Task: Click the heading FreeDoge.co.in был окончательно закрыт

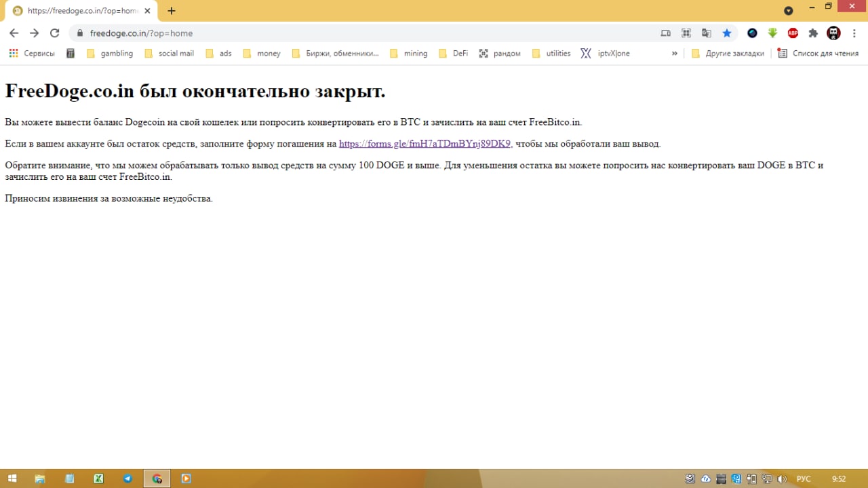Action: [x=195, y=91]
